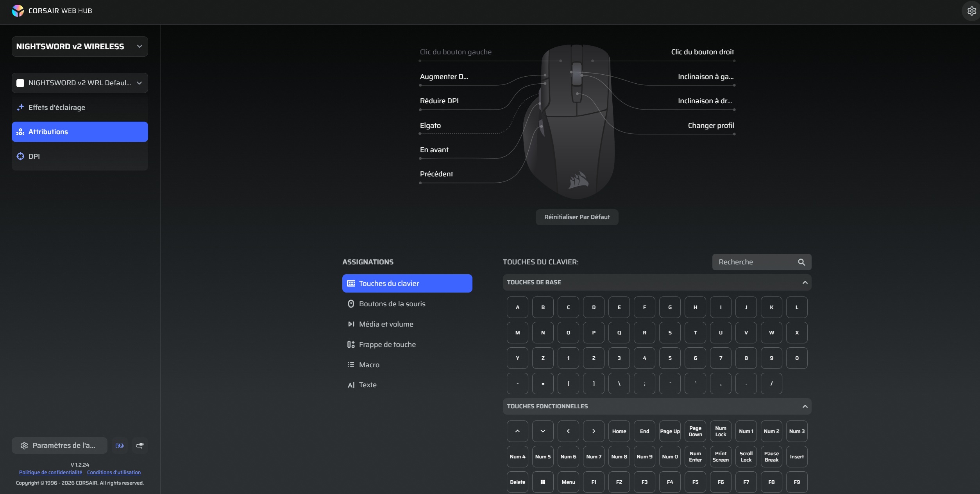The width and height of the screenshot is (980, 494).
Task: Choose the Num Lock key
Action: [721, 431]
